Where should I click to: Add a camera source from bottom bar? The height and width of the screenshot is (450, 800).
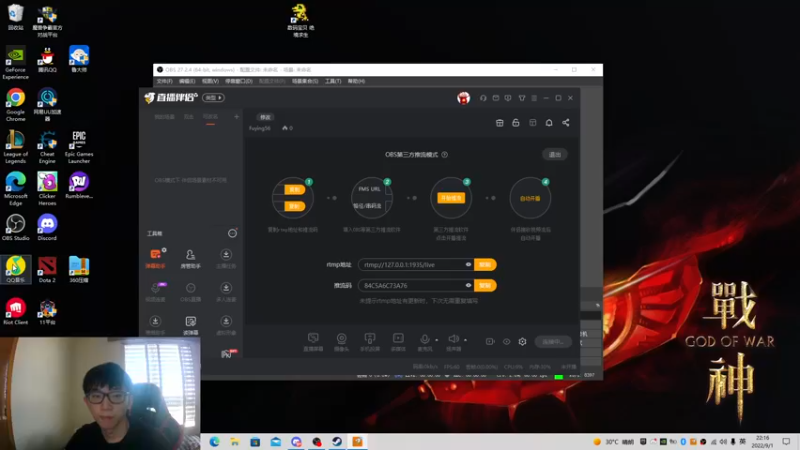pos(341,342)
